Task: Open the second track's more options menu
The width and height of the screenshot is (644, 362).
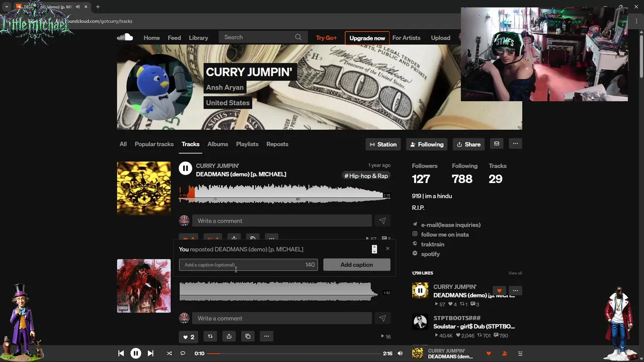Action: pos(267,336)
